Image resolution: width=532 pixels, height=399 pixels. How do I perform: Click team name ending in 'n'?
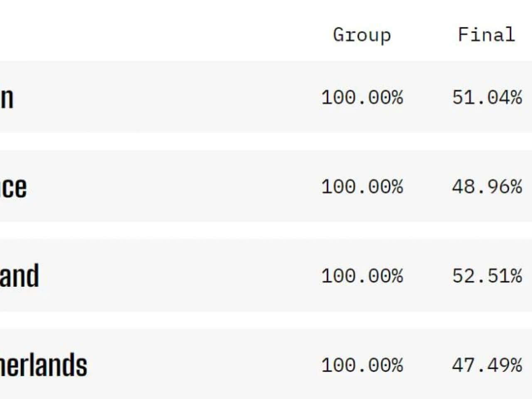[x=7, y=99]
